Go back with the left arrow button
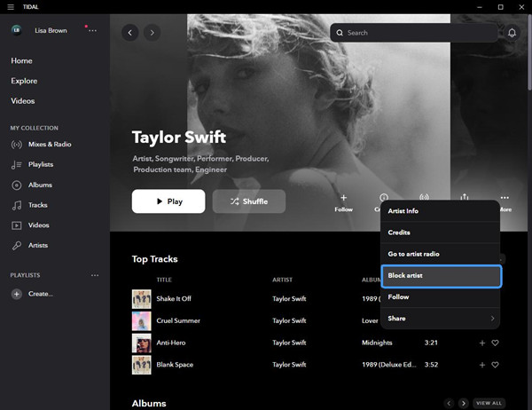The width and height of the screenshot is (532, 410). [x=130, y=33]
